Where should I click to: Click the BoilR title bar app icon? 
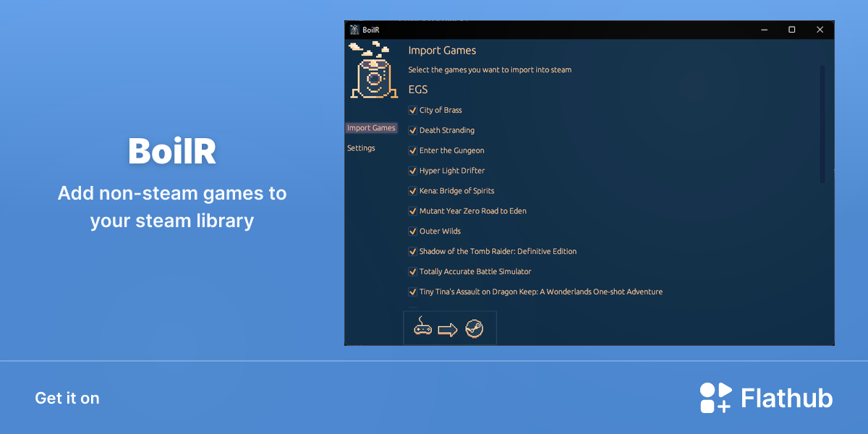pyautogui.click(x=354, y=30)
